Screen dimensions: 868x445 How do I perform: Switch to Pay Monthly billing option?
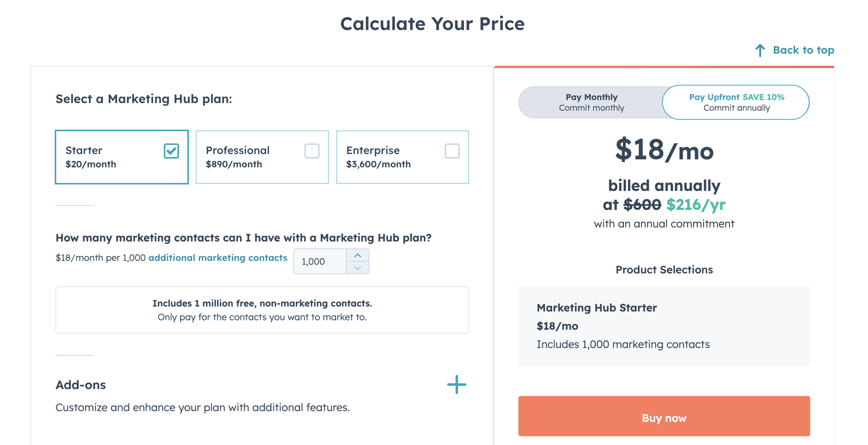coord(591,102)
